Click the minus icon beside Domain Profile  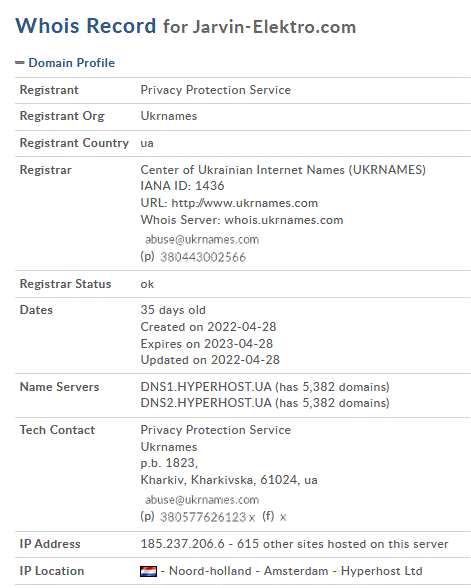20,63
